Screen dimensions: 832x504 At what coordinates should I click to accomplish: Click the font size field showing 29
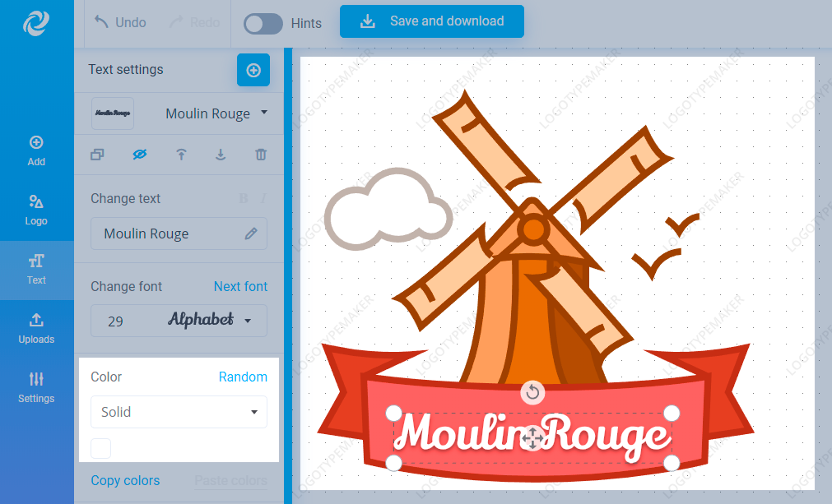(x=116, y=321)
